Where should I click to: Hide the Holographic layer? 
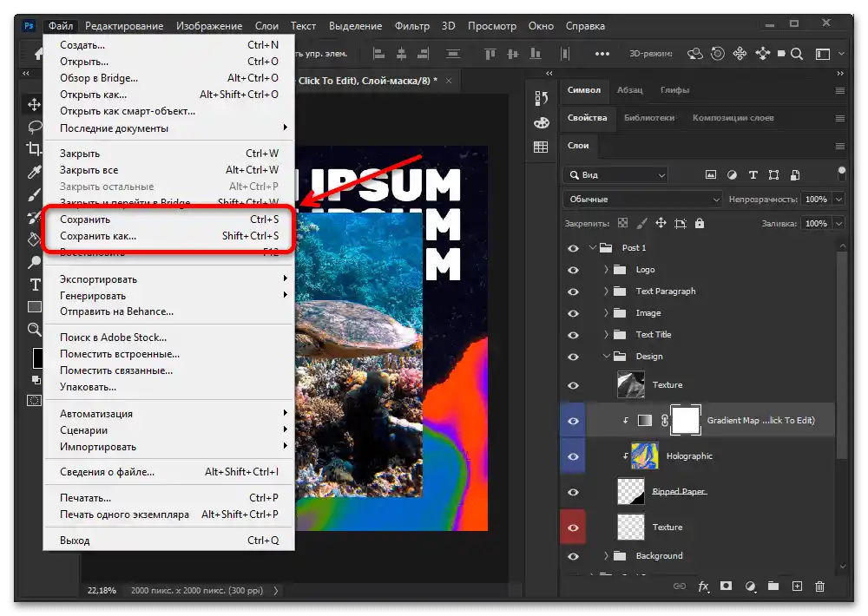click(574, 456)
